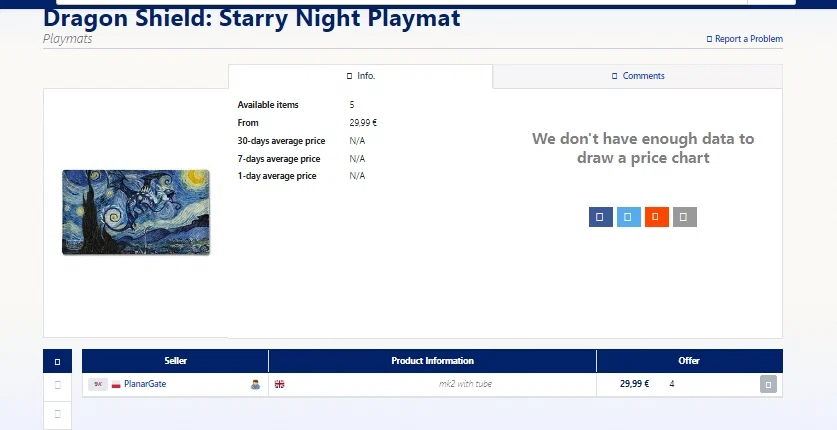Click the 'From' price value 29,99 €
The width and height of the screenshot is (837, 430).
(363, 123)
